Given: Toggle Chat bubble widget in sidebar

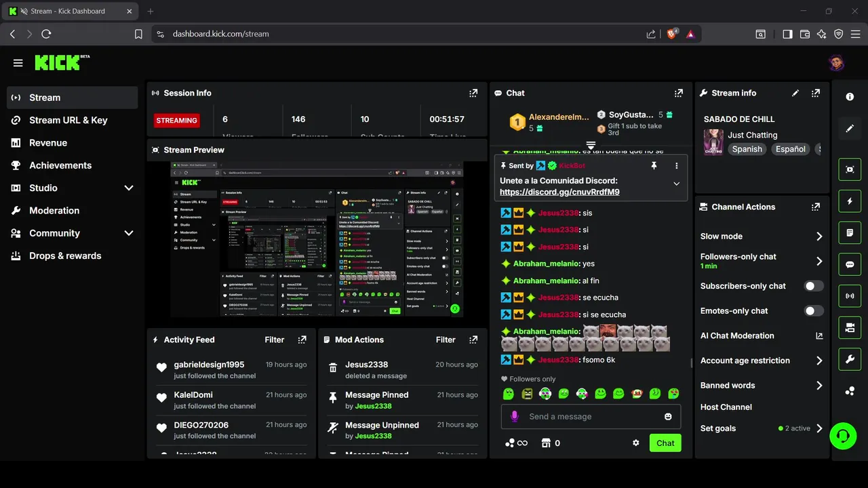Looking at the screenshot, I should pyautogui.click(x=850, y=264).
